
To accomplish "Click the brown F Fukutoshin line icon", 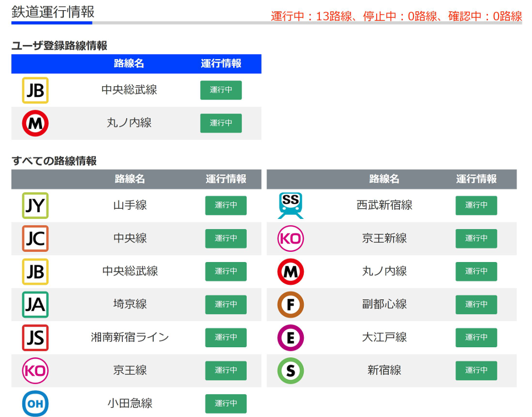I will 291,305.
